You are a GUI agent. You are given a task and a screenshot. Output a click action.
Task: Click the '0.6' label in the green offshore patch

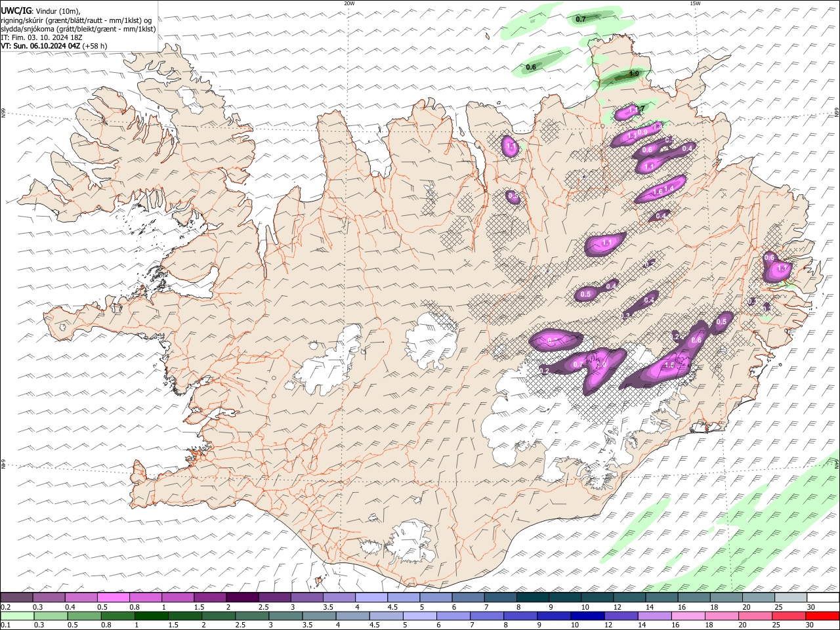click(x=531, y=67)
